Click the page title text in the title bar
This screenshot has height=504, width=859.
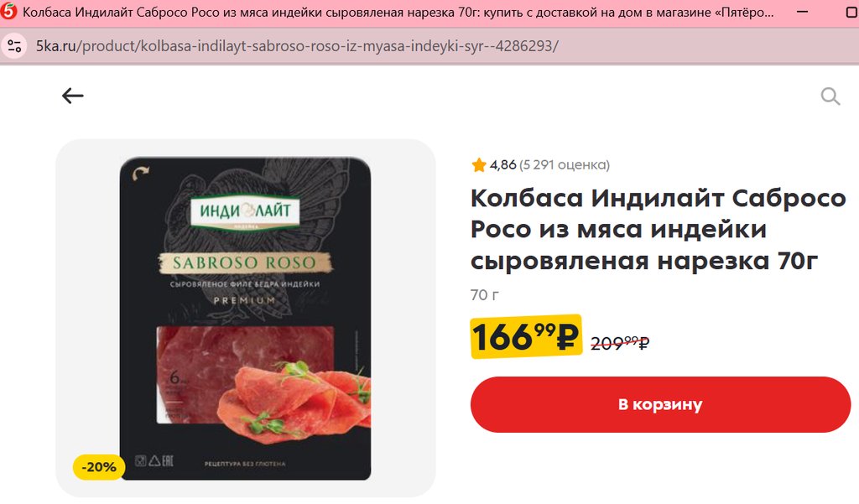[398, 12]
